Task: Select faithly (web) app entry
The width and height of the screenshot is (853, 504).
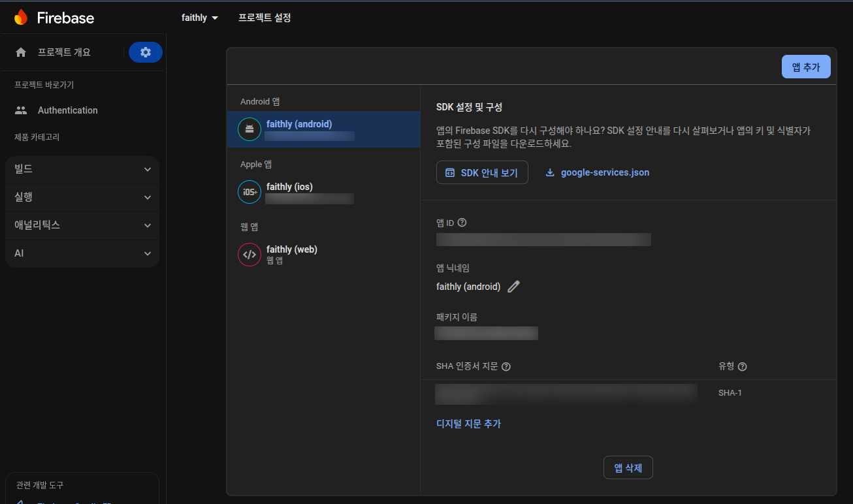Action: click(324, 255)
